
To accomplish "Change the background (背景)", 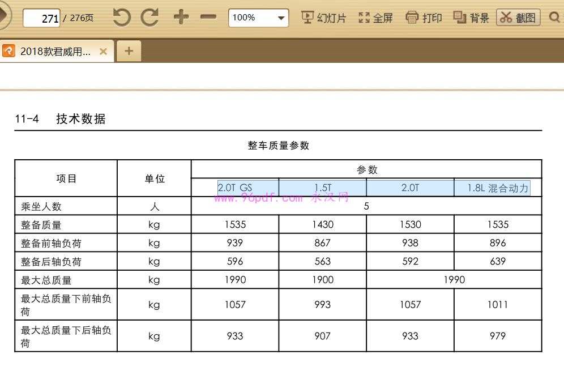I will (471, 18).
